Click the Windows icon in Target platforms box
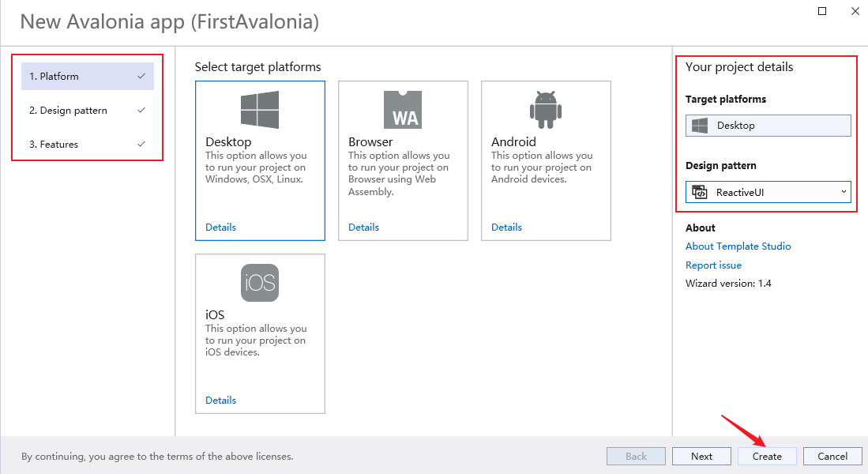This screenshot has height=474, width=868. 700,125
